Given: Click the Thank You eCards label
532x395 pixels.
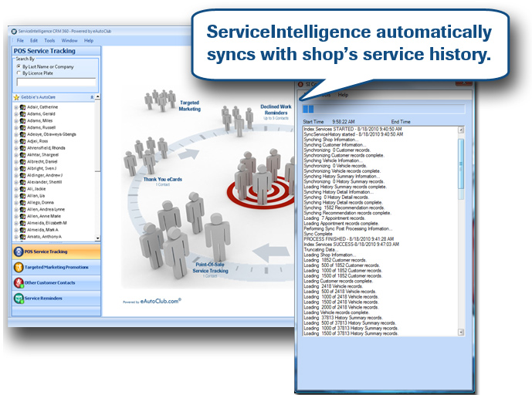Looking at the screenshot, I should (x=162, y=179).
